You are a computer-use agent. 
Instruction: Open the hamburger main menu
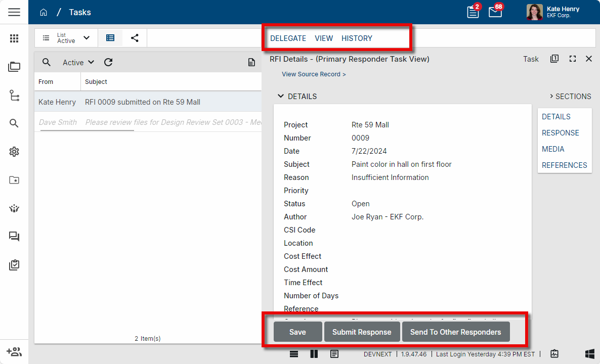coord(14,12)
